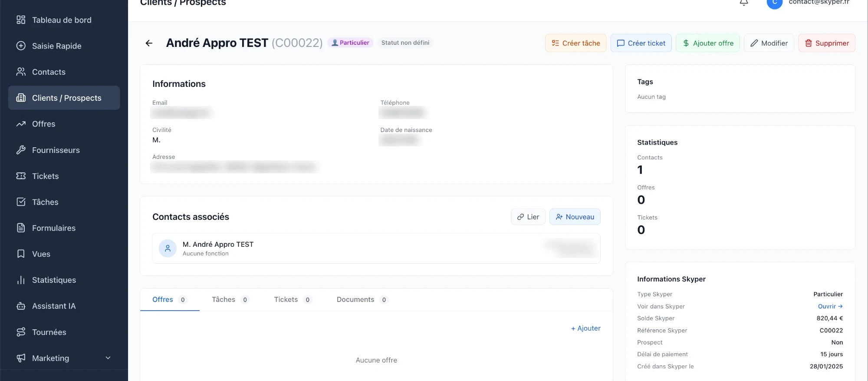Switch to the Documents tab

coord(362,300)
